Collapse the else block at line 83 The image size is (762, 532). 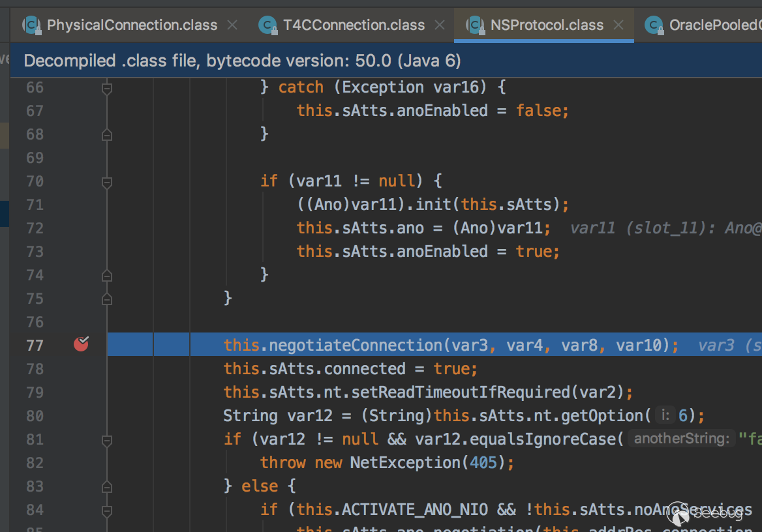click(x=107, y=487)
